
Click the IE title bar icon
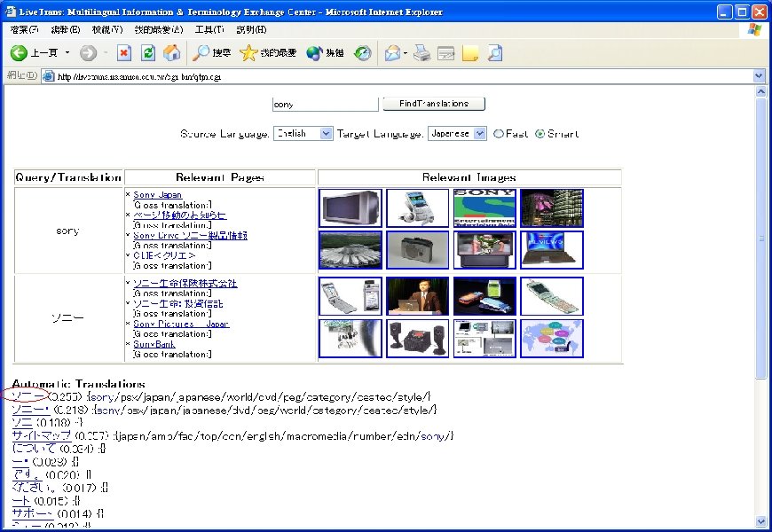point(10,12)
